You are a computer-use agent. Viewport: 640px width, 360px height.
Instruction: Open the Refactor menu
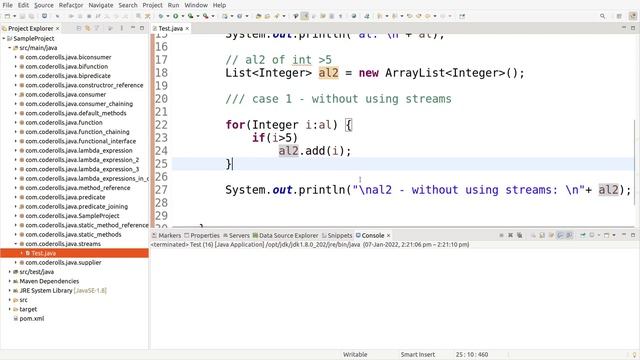point(71,5)
